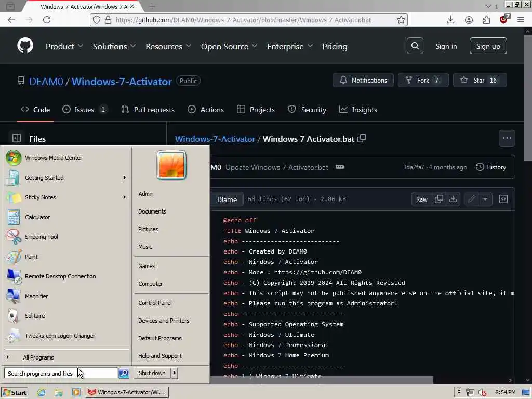Click the Start menu search magnifier button
532x399 pixels.
[124, 373]
